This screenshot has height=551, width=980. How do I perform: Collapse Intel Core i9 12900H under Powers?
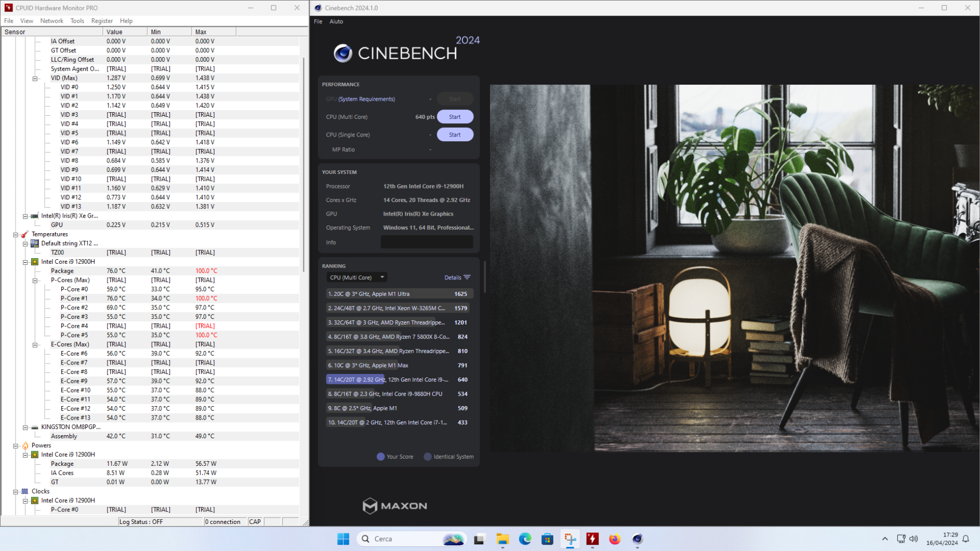click(x=25, y=455)
